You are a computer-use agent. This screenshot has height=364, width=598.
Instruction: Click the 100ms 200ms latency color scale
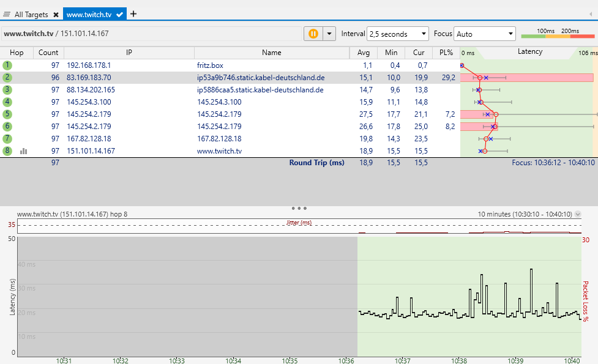point(558,34)
